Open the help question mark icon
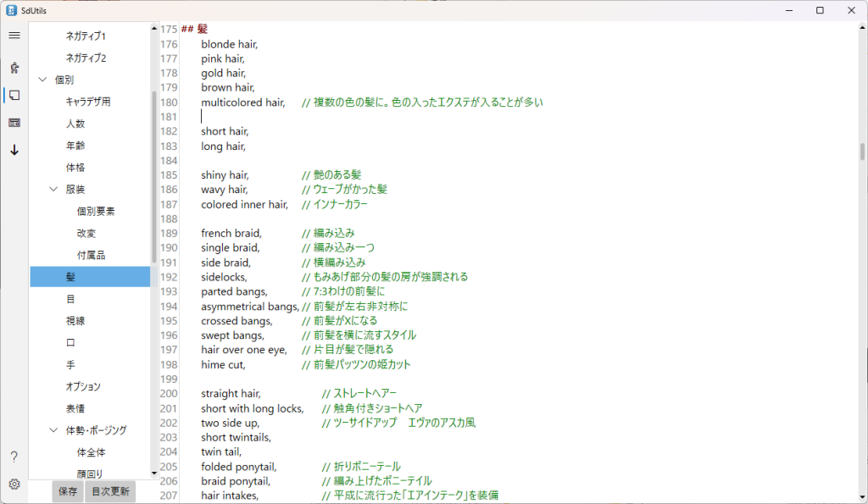 pyautogui.click(x=14, y=457)
